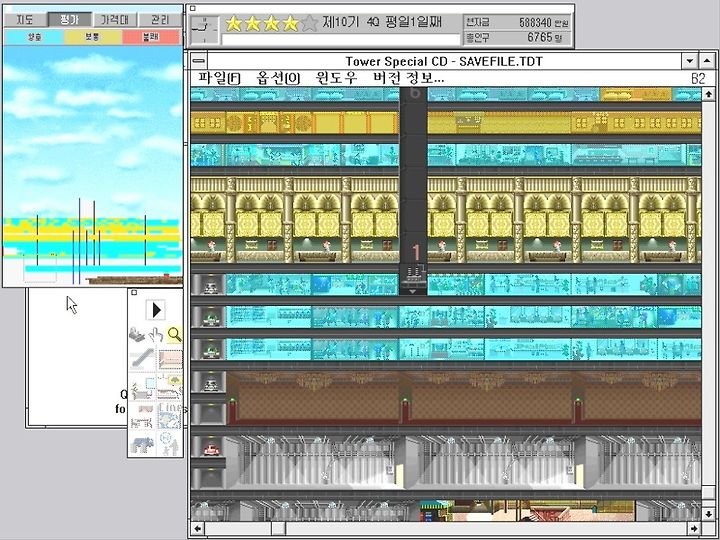Screen dimensions: 720x540
Task: Switch to the 관리 tab
Action: point(160,19)
